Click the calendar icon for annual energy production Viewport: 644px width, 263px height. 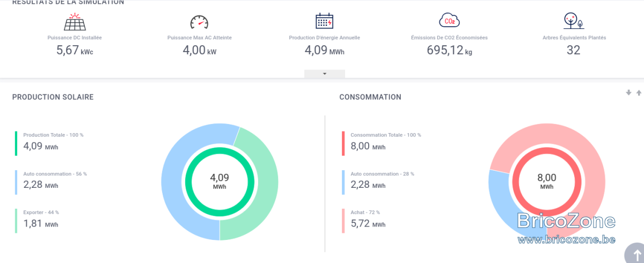pos(324,21)
